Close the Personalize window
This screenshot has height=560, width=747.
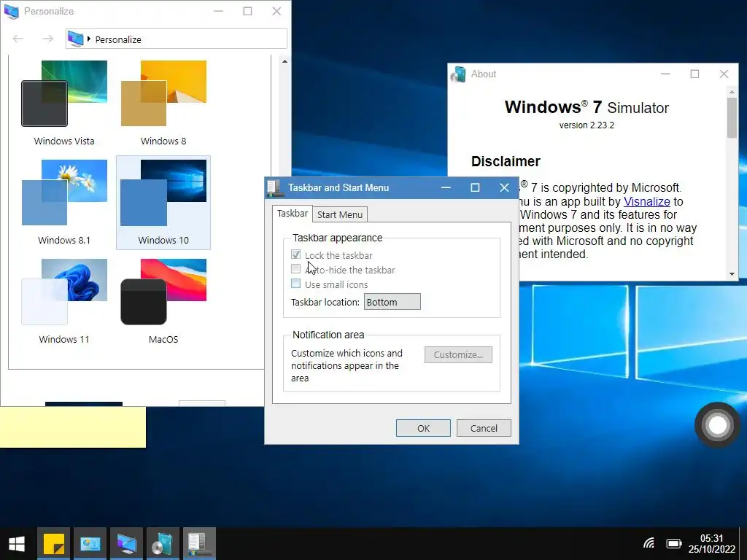click(x=276, y=11)
